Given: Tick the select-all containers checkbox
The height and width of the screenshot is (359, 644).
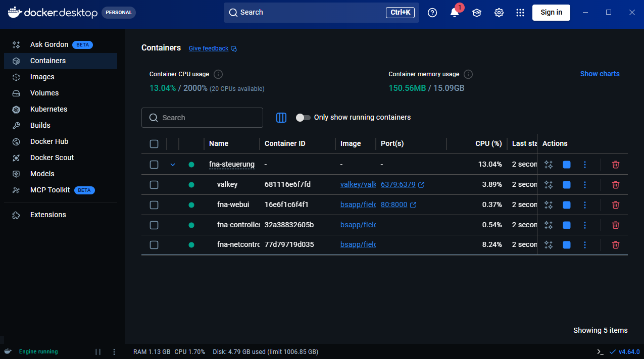Looking at the screenshot, I should click(x=154, y=144).
